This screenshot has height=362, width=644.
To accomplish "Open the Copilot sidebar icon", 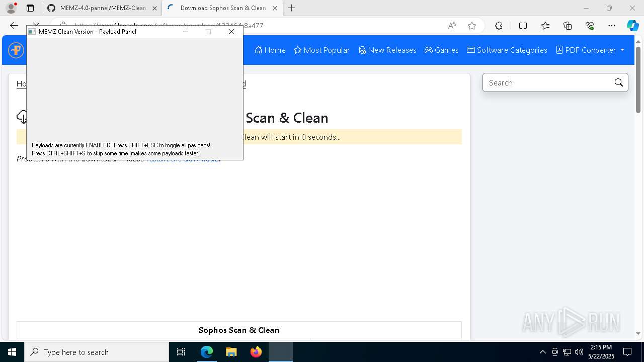I will (632, 26).
